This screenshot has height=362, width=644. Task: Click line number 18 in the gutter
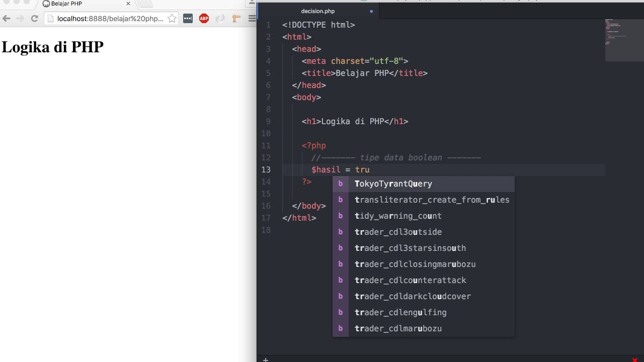point(266,230)
